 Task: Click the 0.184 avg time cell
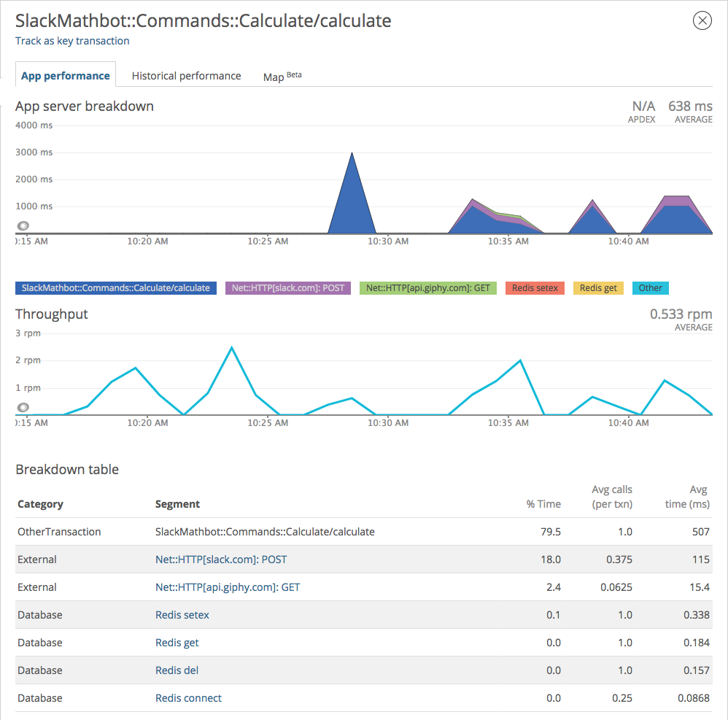click(x=697, y=643)
